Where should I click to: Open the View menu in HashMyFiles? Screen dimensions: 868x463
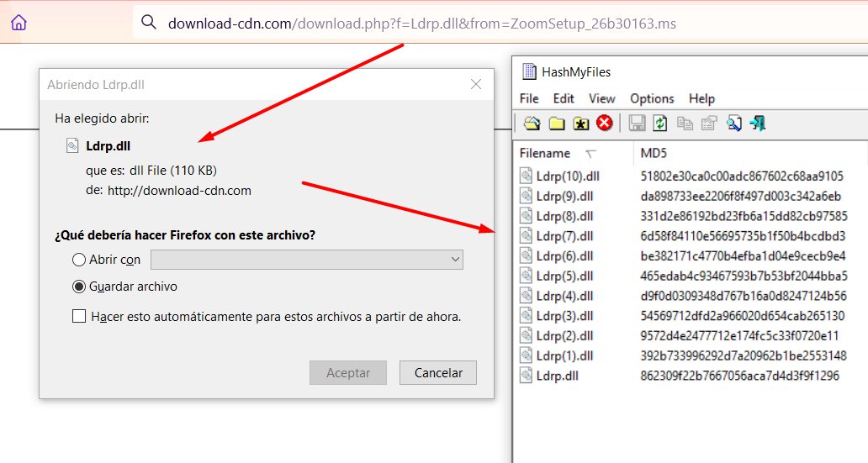[x=601, y=98]
